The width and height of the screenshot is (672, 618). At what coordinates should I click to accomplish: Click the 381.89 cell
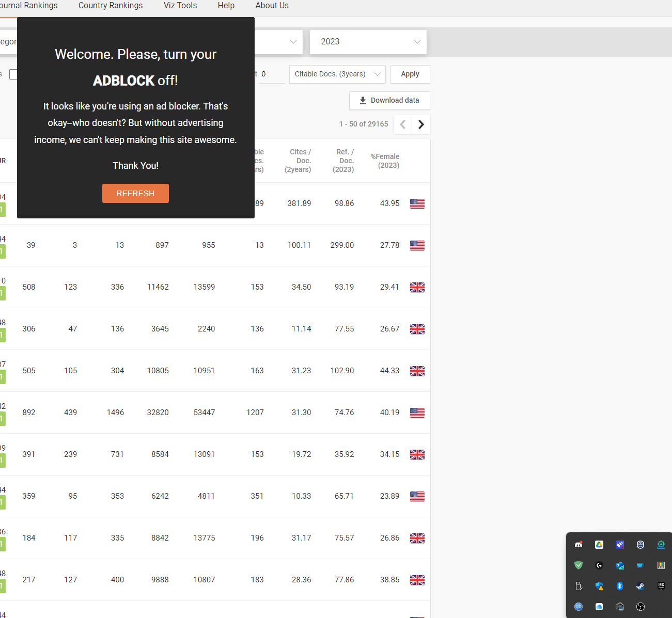coord(299,203)
